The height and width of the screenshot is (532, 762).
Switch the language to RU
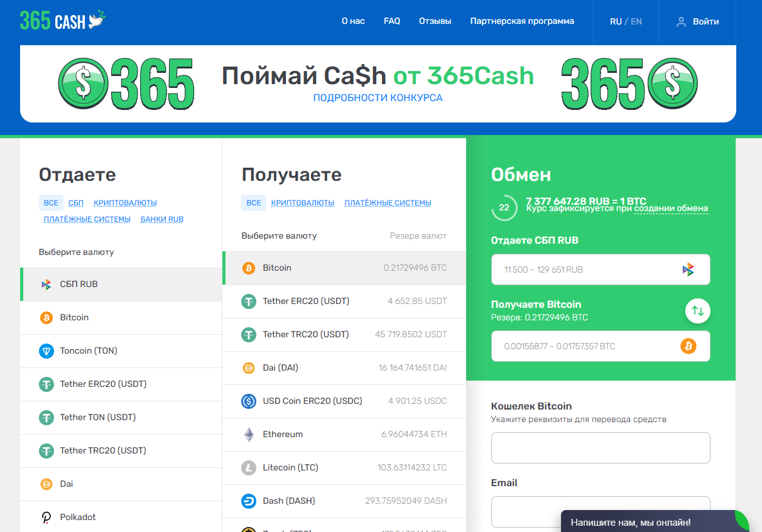tap(616, 21)
